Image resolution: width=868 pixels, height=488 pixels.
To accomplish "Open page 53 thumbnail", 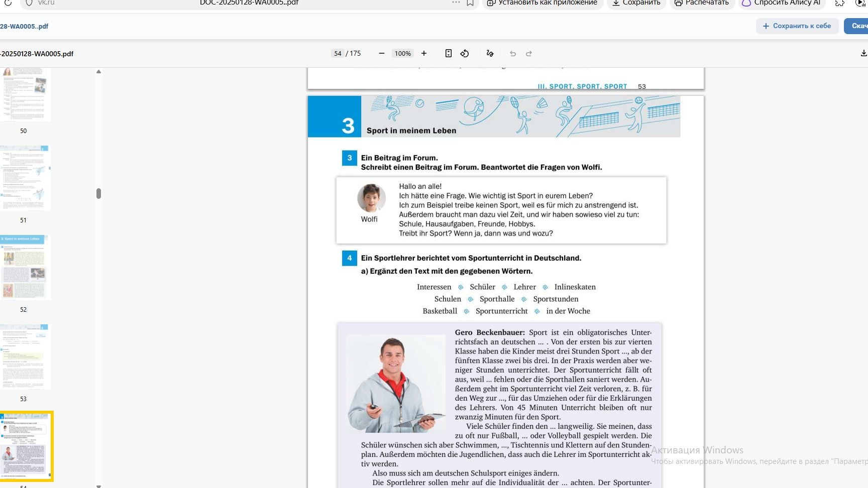I will [x=24, y=356].
